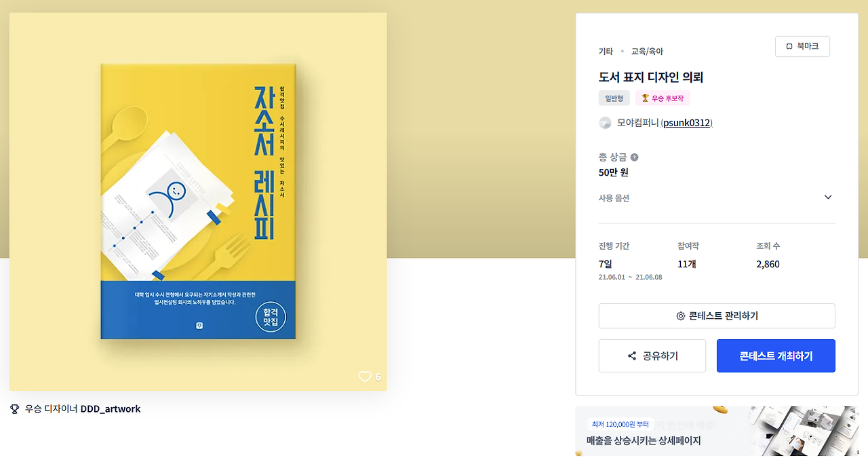
Task: Select the 교육/육아 category breadcrumb
Action: 647,52
